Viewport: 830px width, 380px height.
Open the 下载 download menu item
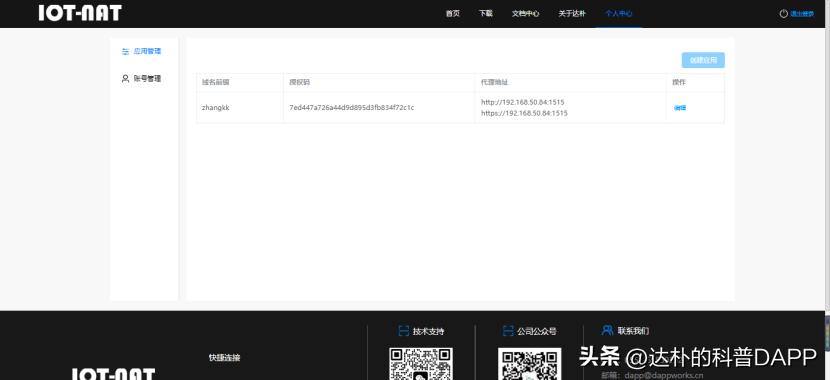click(x=485, y=14)
